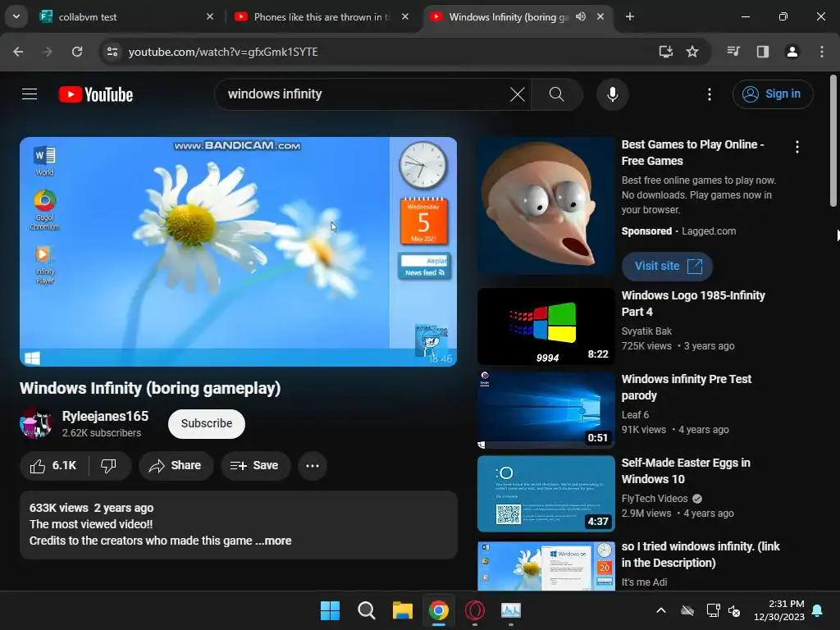Show hidden system tray icons chevron
840x630 pixels.
tap(661, 610)
